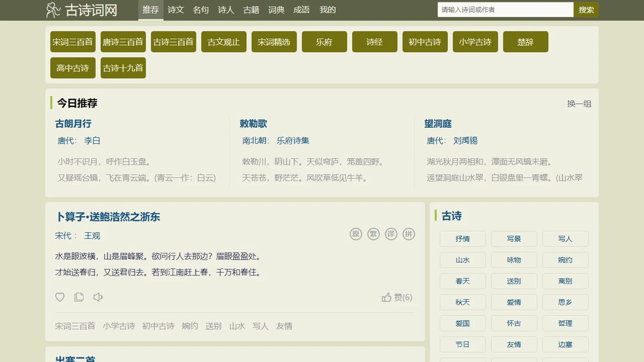Toggle the 繁 traditional characters icon
Image resolution: width=644 pixels, height=362 pixels.
tap(373, 234)
